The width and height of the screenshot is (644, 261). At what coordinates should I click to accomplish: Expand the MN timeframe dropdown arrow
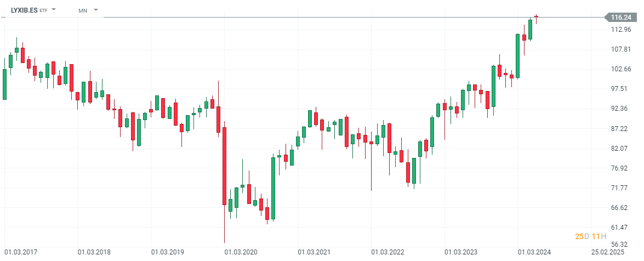(x=96, y=10)
